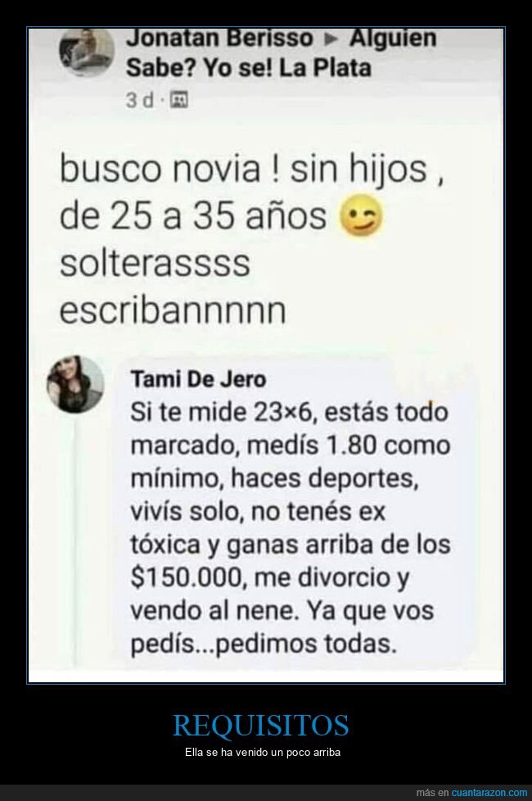Click the winking face emoji
Image resolution: width=532 pixels, height=801 pixels.
pos(362,219)
